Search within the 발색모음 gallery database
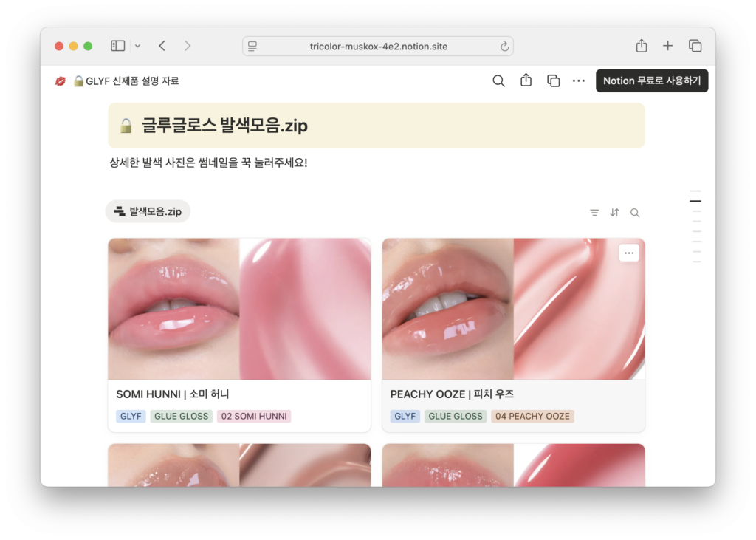The image size is (756, 540). pos(635,213)
